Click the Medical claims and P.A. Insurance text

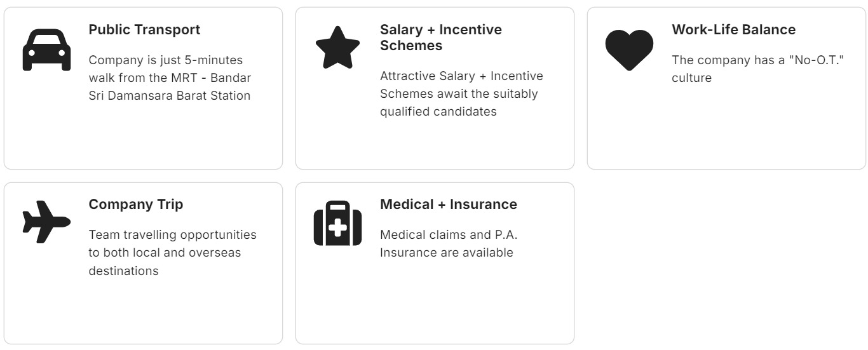449,244
